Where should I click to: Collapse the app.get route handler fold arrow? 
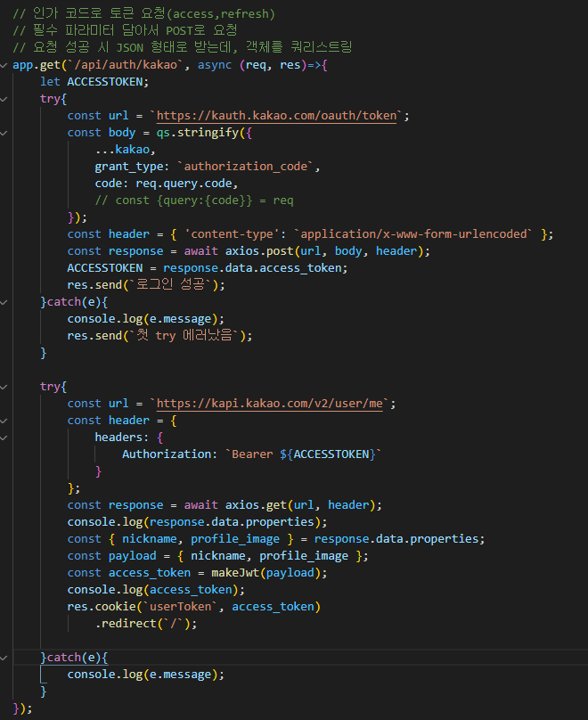(x=4, y=65)
